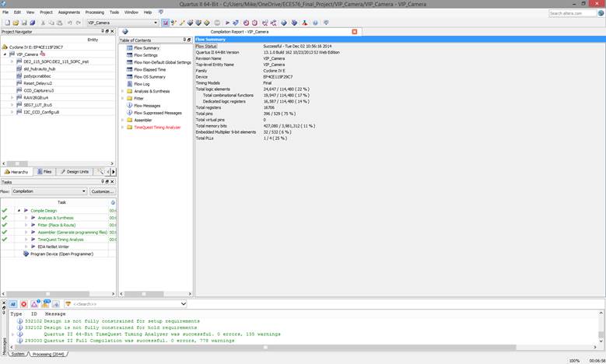
Task: Expand the Fitter (Place & Route) task
Action: point(26,225)
